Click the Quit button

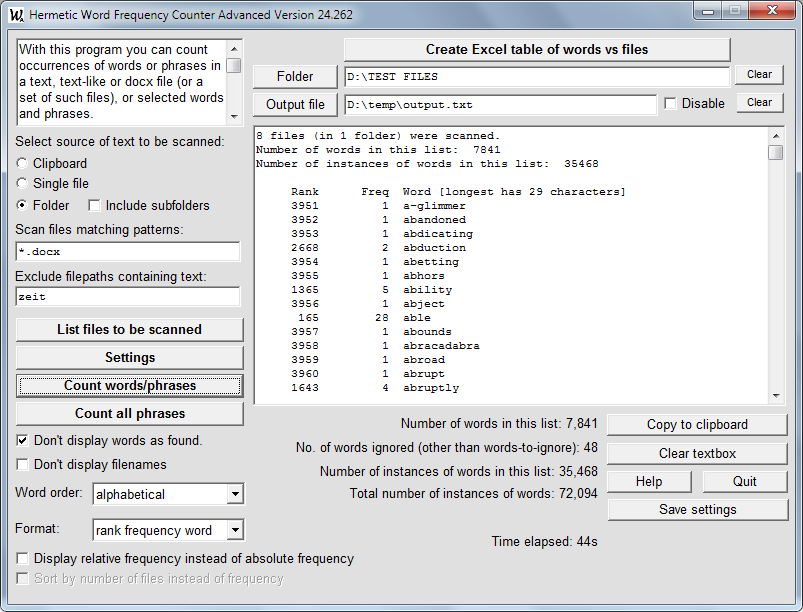tap(745, 481)
